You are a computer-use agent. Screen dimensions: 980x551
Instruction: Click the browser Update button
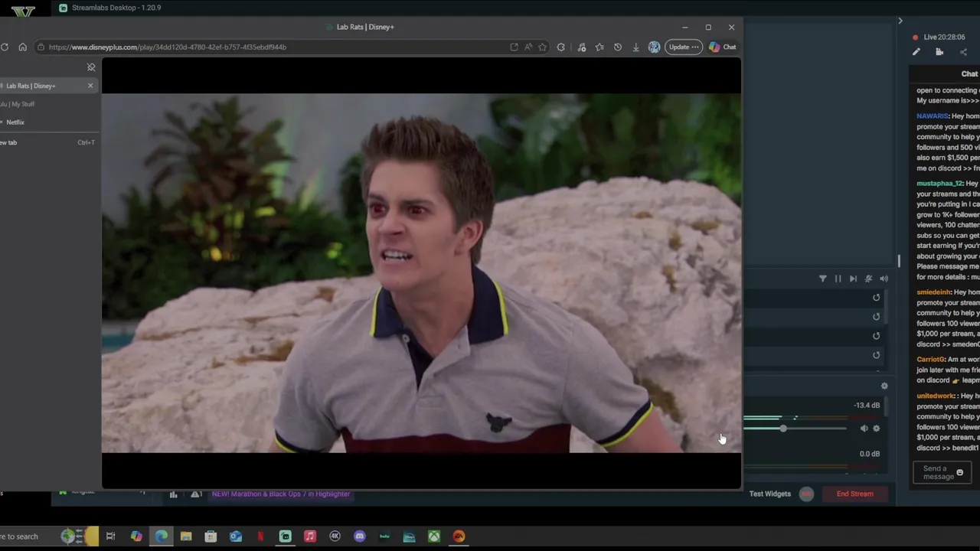point(684,47)
